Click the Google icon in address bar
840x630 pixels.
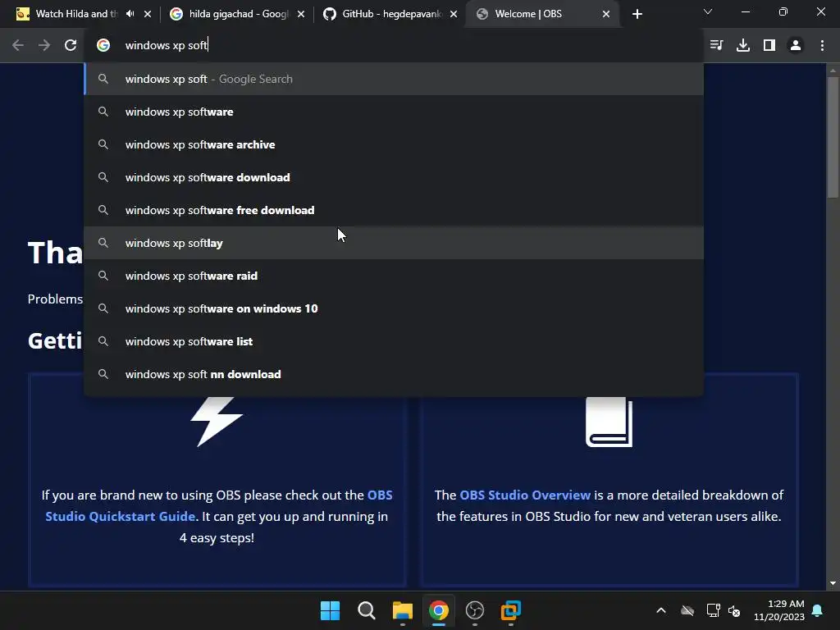[103, 46]
